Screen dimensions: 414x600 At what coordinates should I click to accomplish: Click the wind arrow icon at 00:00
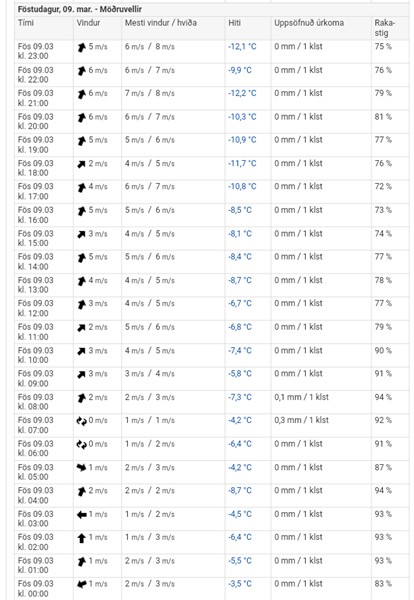[81, 584]
